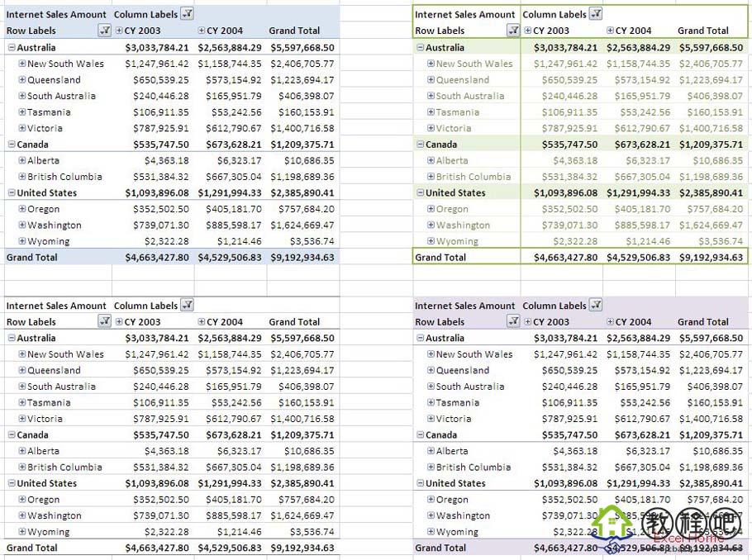Screen dimensions: 752x560
Task: Open Row Labels filter in top-right green table
Action: click(513, 31)
